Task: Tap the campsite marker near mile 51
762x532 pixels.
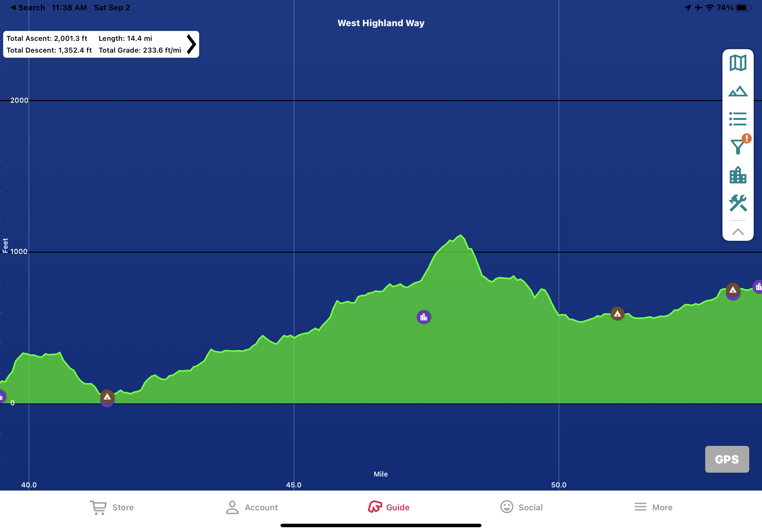Action: (617, 314)
